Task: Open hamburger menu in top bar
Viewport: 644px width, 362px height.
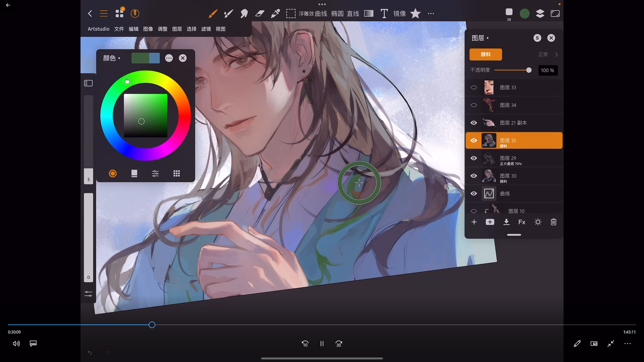Action: (x=104, y=13)
